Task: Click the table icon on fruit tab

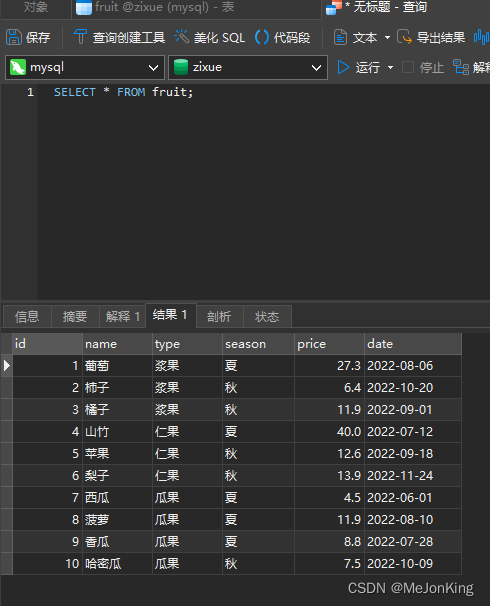Action: 84,7
